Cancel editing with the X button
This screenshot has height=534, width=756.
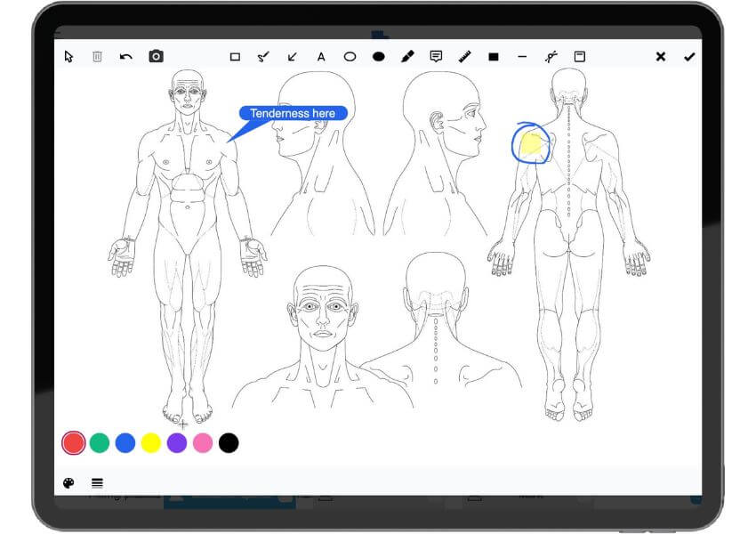point(660,57)
